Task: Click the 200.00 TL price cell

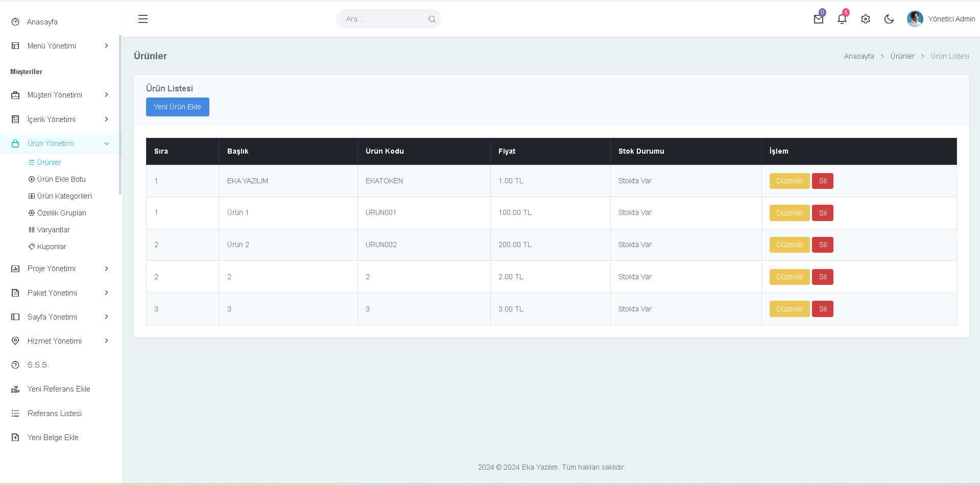Action: 551,245
